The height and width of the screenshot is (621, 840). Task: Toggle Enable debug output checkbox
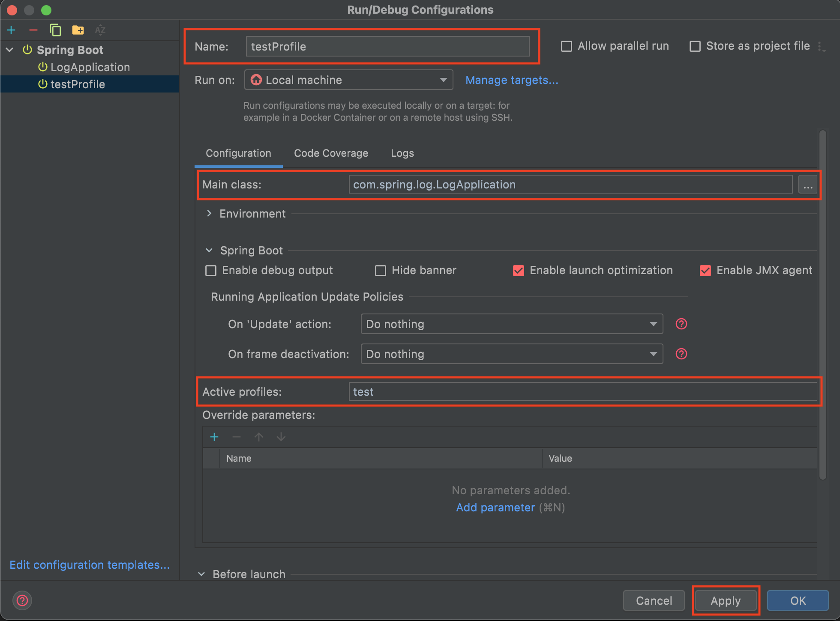pyautogui.click(x=211, y=271)
